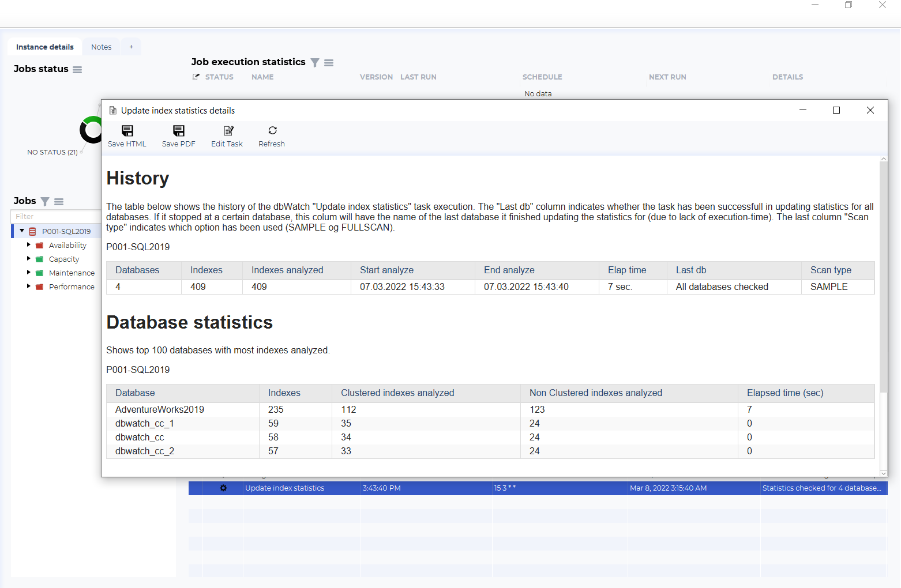This screenshot has width=901, height=588.
Task: Open details link 'Statistics checked for 4 database'
Action: (x=823, y=488)
